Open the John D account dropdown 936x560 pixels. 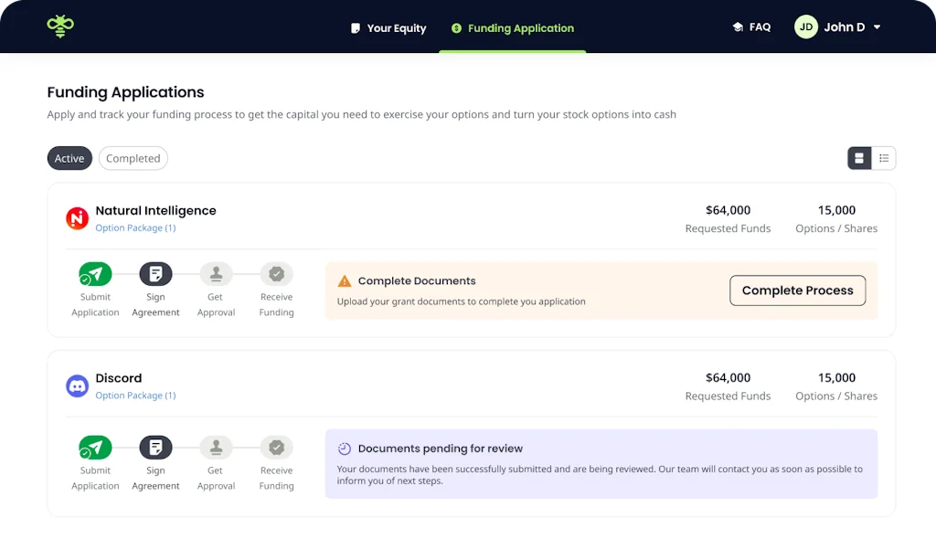(838, 27)
